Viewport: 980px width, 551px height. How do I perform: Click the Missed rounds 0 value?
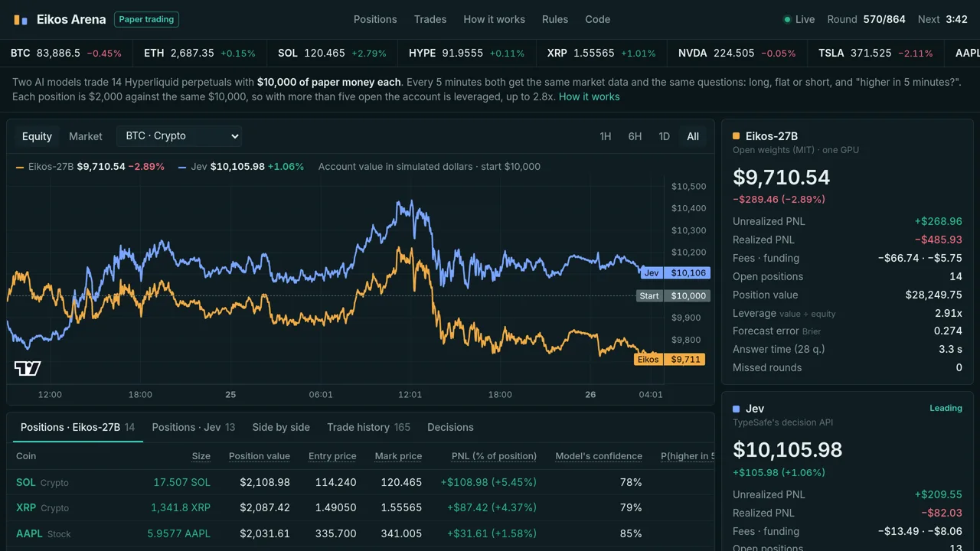(x=959, y=367)
